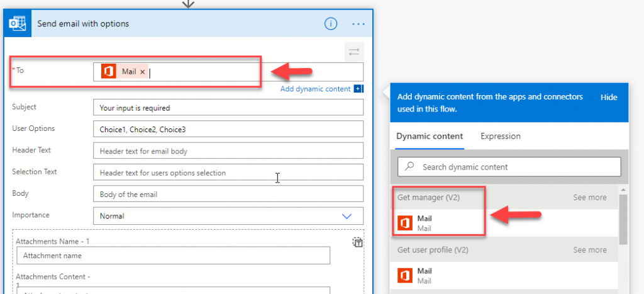The height and width of the screenshot is (294, 644).
Task: Click the dynamic content list scrollbar
Action: (623, 220)
